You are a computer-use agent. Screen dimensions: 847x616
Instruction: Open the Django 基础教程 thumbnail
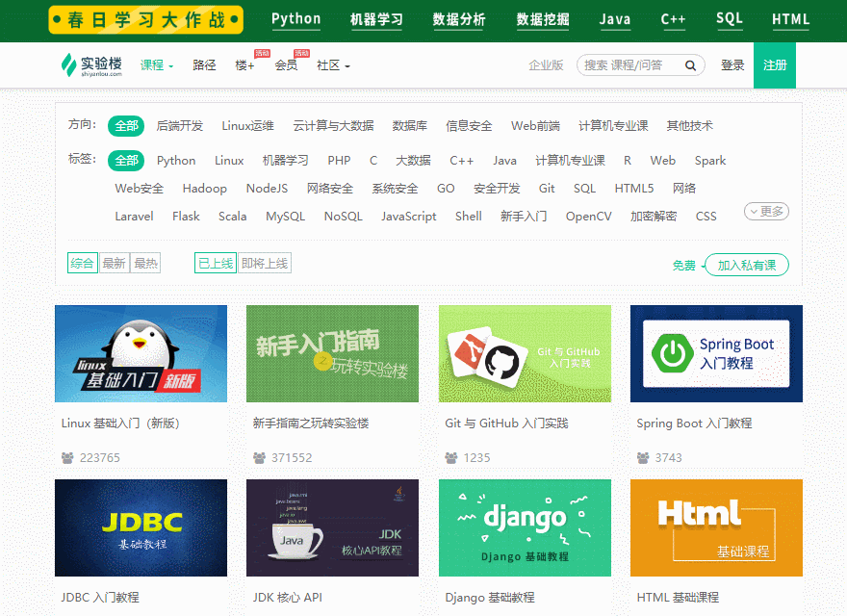tap(525, 527)
